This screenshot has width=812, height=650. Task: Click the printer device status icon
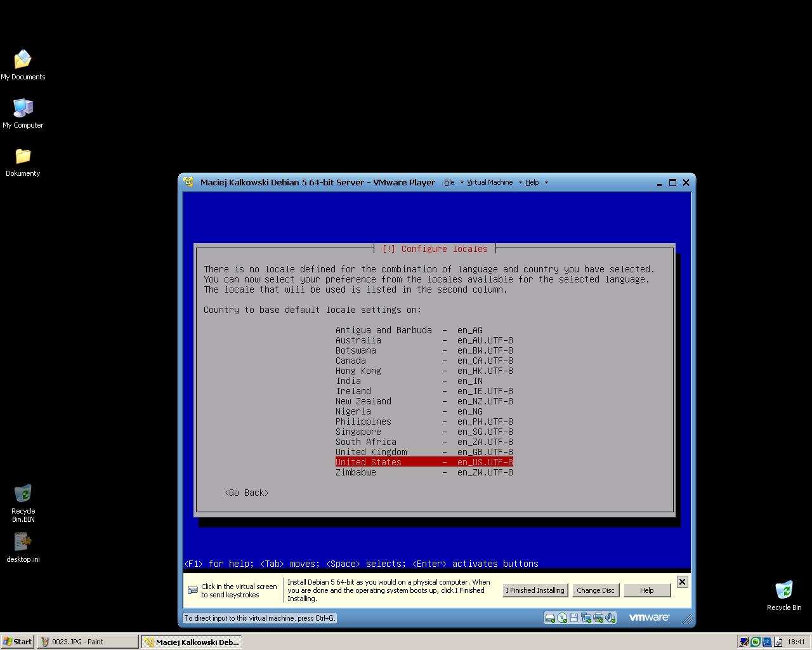598,618
